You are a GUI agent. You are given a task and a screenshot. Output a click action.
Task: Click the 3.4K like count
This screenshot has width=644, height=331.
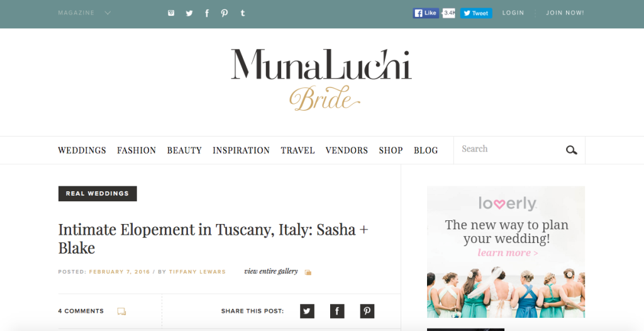pos(449,13)
